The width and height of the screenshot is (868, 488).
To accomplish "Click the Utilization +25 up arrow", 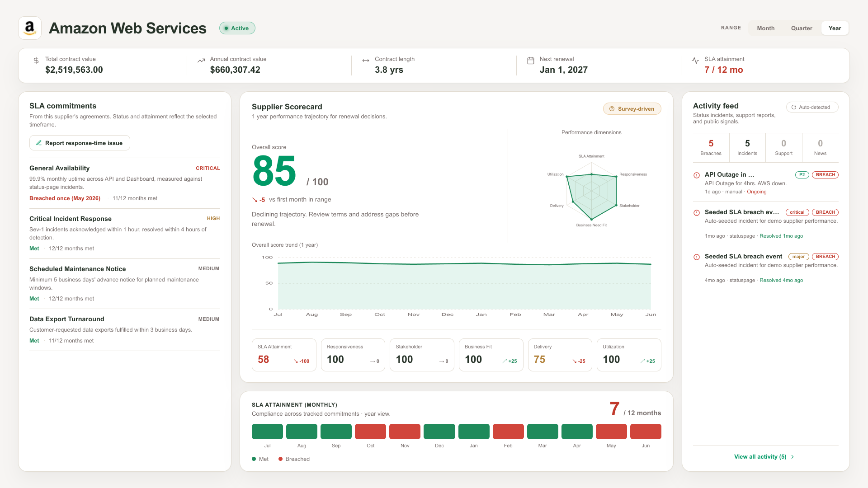I will [x=642, y=361].
